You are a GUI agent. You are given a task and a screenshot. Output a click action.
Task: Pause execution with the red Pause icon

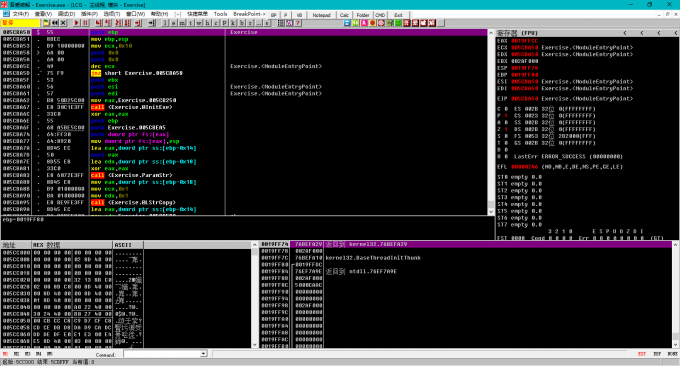[x=85, y=23]
